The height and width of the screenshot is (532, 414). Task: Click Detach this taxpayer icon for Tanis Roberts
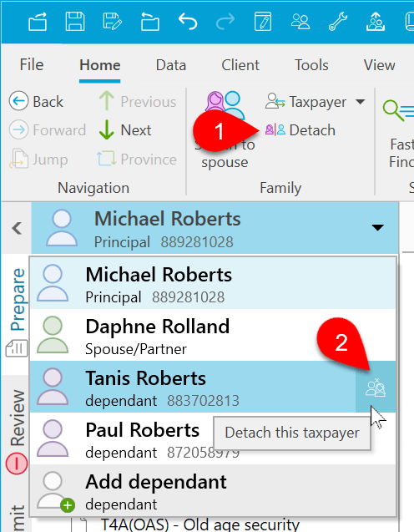[376, 388]
